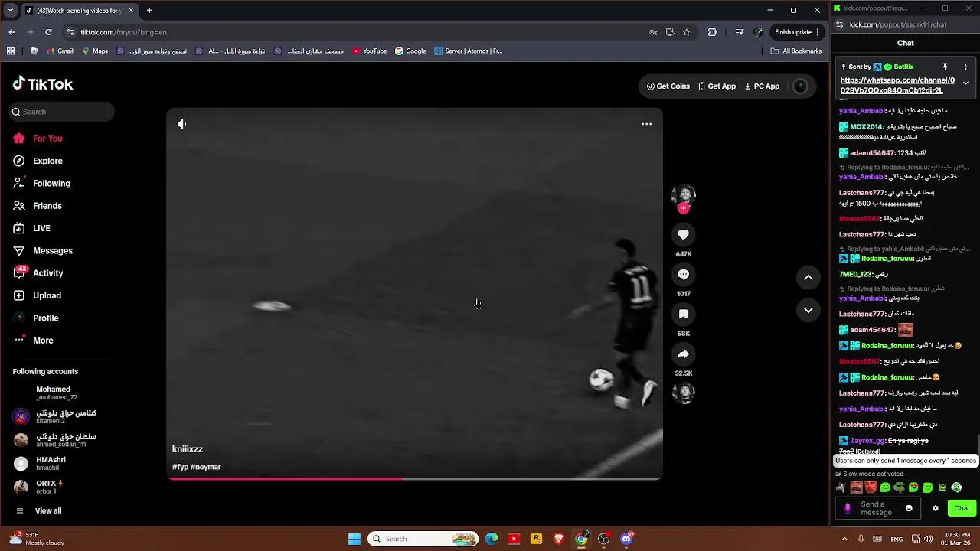Click the purple microphone in Kick chat

[847, 508]
